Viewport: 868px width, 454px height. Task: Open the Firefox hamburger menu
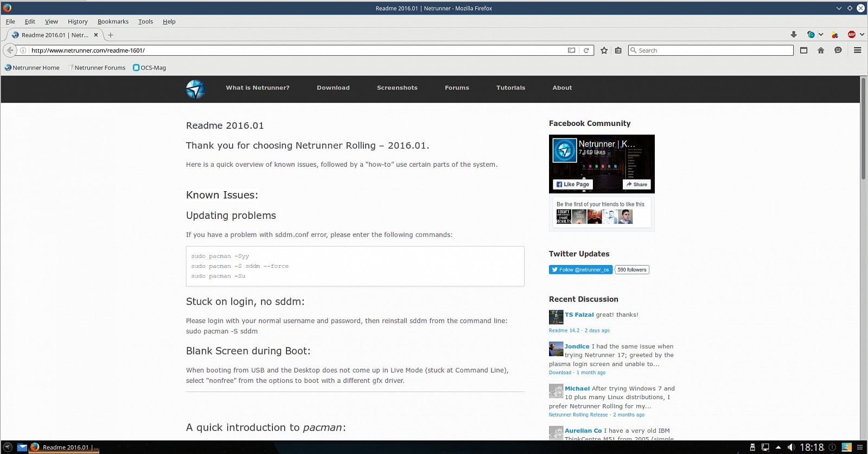(858, 51)
